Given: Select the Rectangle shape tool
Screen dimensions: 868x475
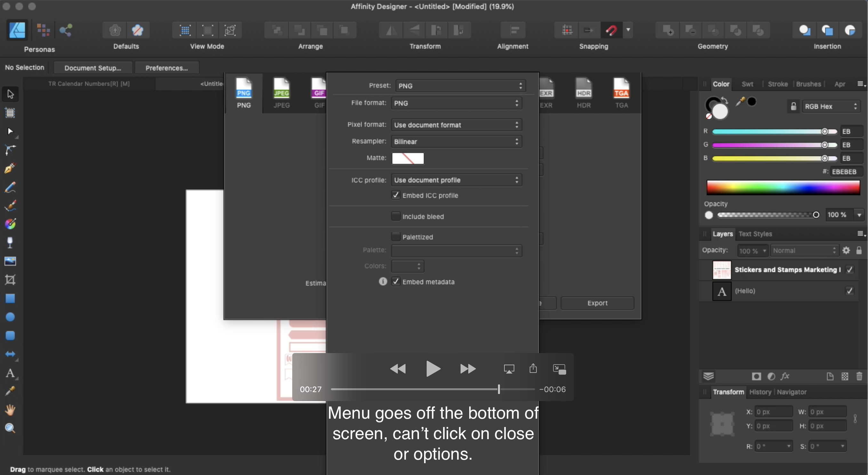Looking at the screenshot, I should [x=10, y=298].
